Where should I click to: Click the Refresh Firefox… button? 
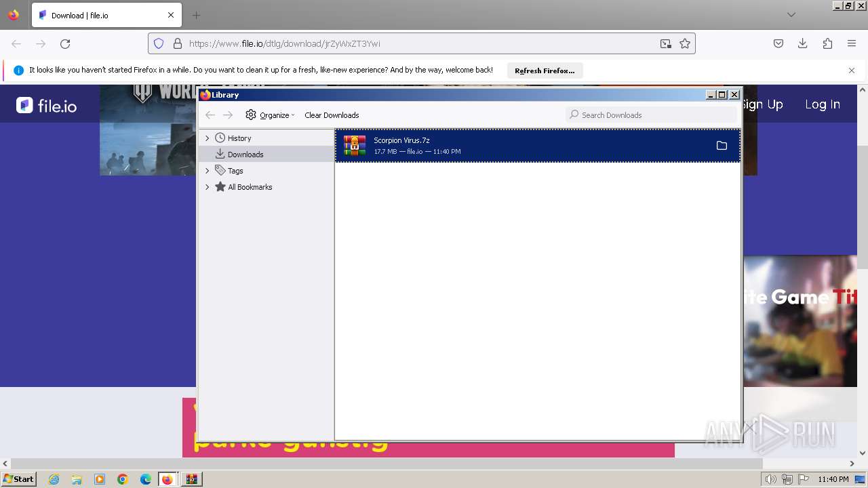[x=545, y=70]
